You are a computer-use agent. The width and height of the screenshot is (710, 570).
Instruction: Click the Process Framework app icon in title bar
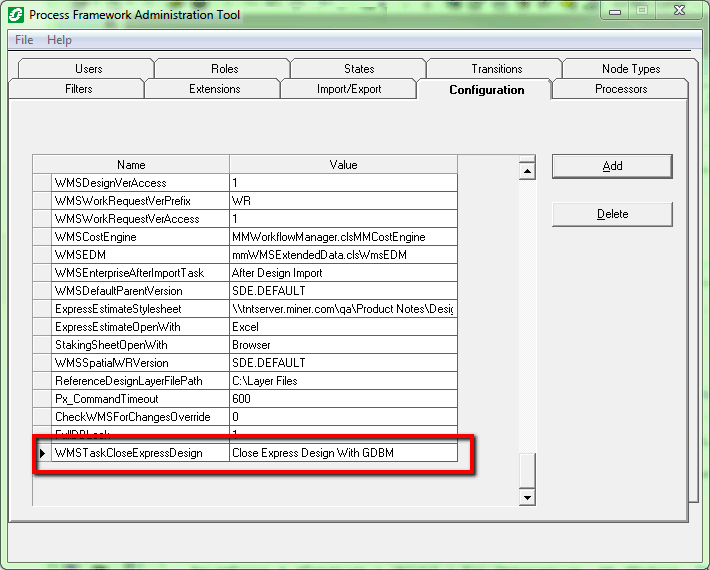click(15, 15)
